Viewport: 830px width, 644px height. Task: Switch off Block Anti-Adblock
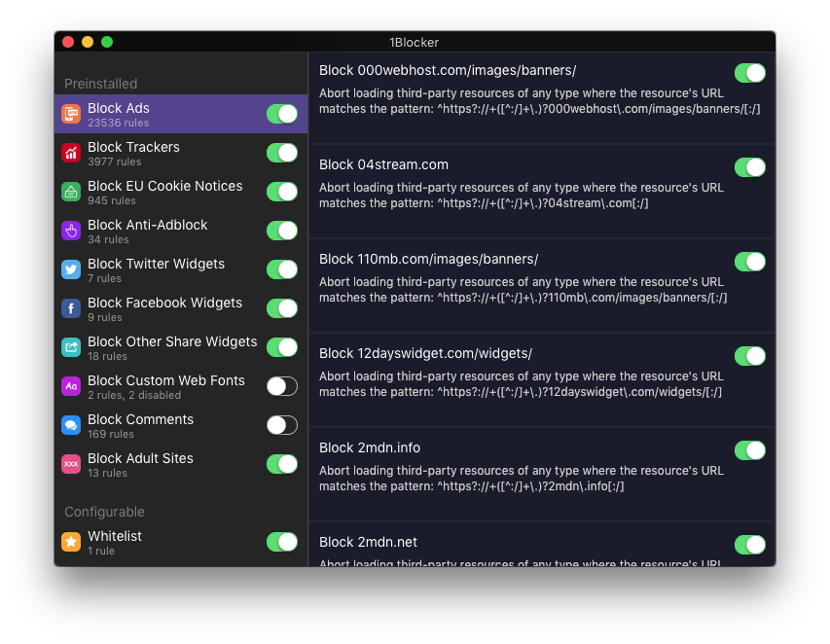(282, 231)
